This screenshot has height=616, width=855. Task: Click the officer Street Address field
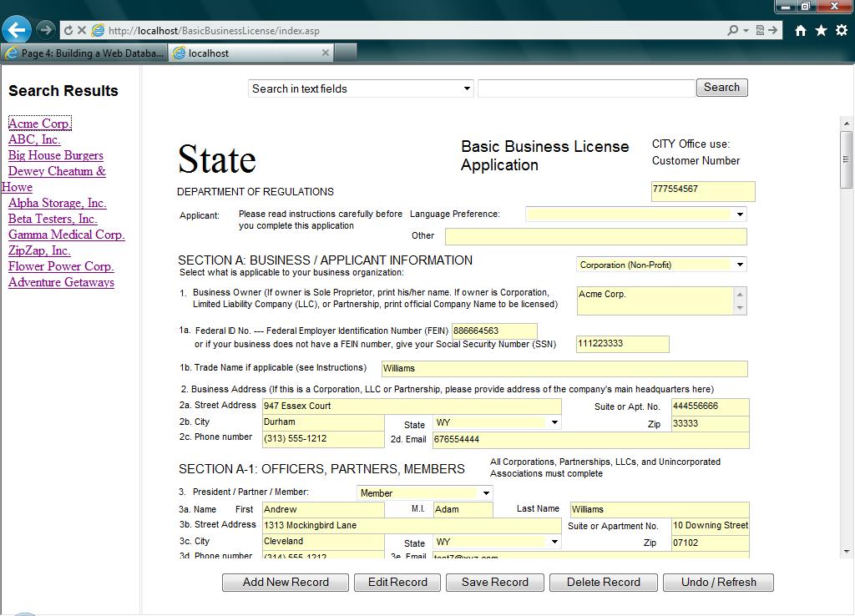coord(412,526)
